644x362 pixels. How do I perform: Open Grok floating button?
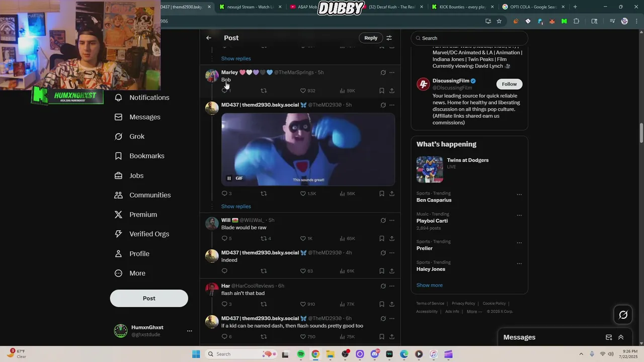pyautogui.click(x=623, y=315)
